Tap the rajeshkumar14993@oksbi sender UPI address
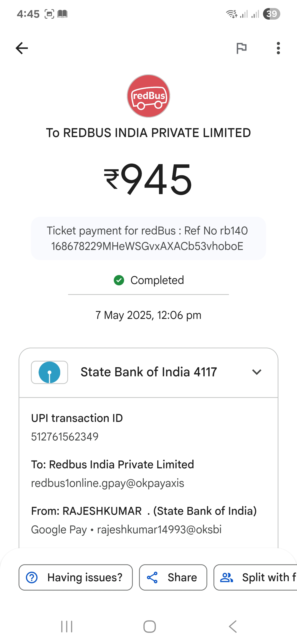 coord(159,530)
